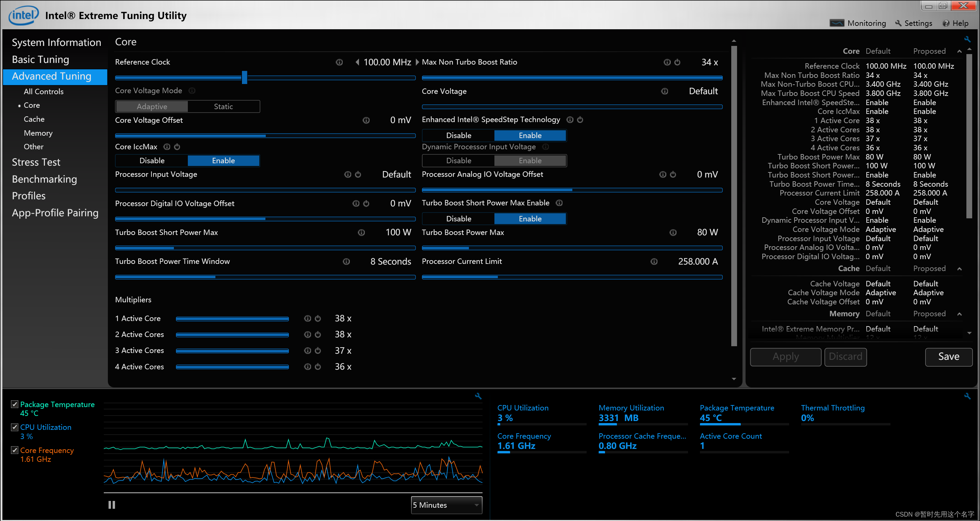Image resolution: width=980 pixels, height=521 pixels.
Task: Open the 5 Minutes time range dropdown
Action: 446,505
